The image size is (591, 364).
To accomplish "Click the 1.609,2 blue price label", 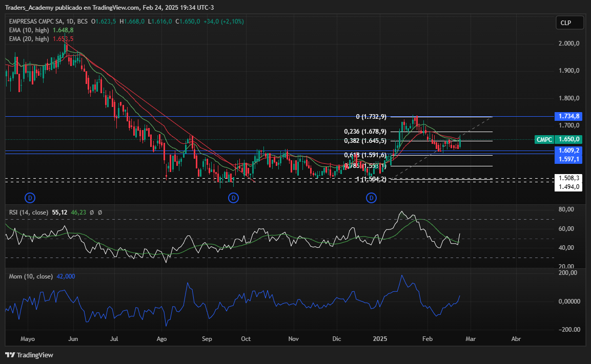I will click(x=568, y=151).
